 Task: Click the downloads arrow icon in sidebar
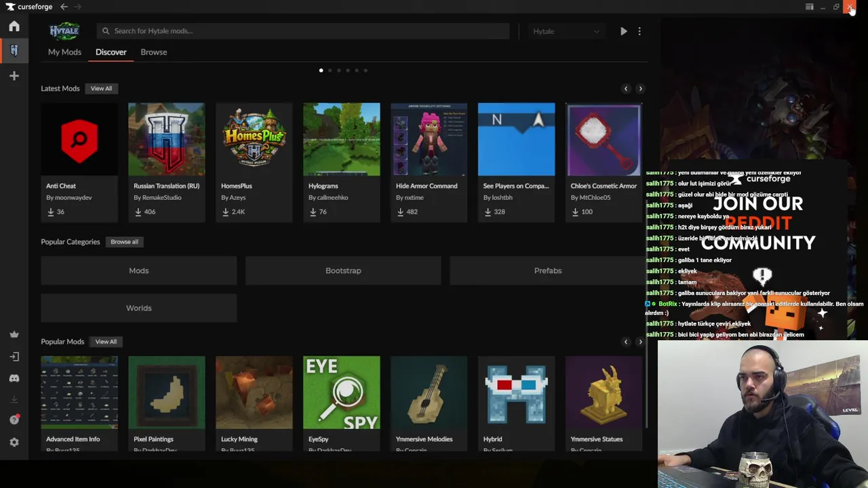(14, 399)
